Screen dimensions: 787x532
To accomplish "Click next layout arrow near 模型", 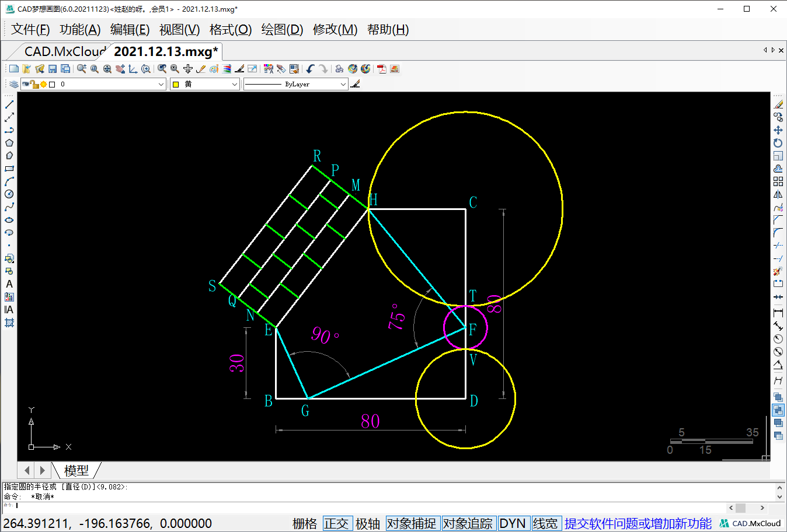I will pos(42,470).
